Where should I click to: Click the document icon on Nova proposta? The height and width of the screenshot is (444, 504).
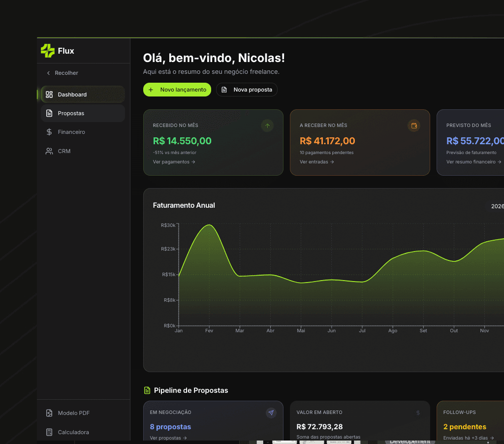(x=224, y=90)
